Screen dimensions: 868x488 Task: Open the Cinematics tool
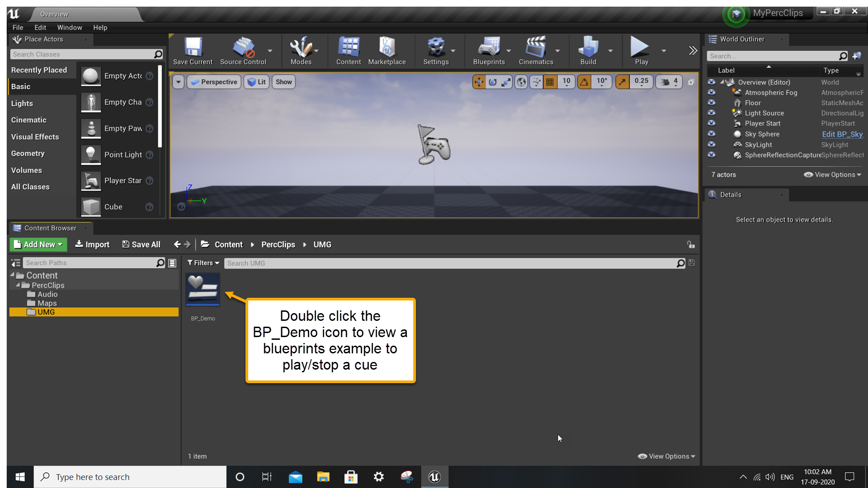[535, 50]
